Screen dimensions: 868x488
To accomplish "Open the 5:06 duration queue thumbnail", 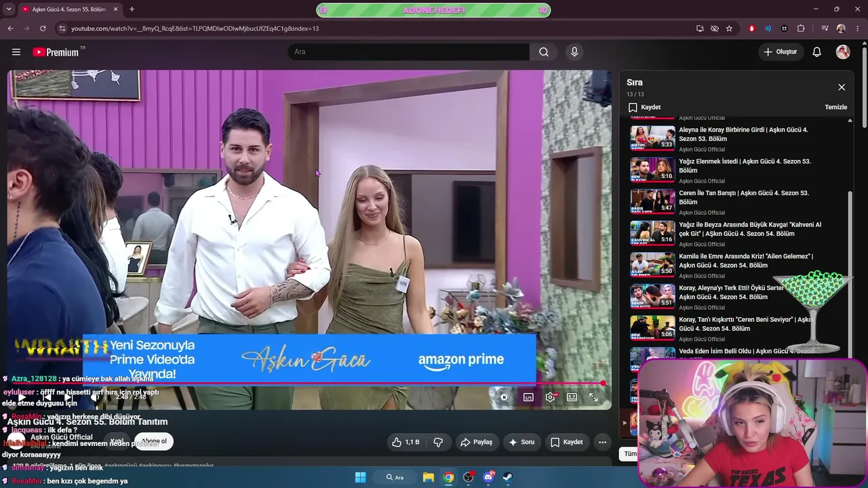I will (652, 328).
